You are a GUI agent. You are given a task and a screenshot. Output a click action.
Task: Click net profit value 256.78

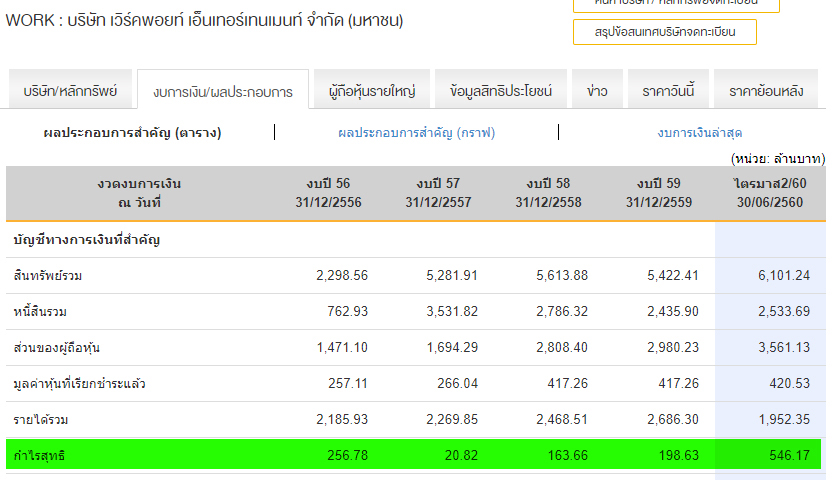point(348,456)
